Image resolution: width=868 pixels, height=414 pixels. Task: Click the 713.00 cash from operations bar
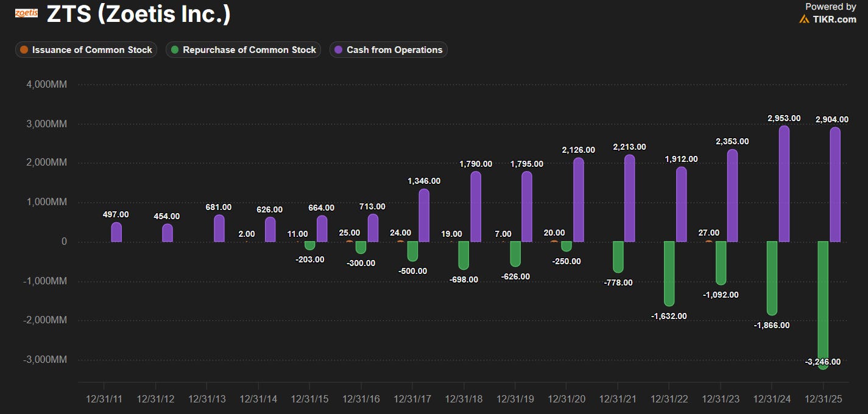coord(373,228)
